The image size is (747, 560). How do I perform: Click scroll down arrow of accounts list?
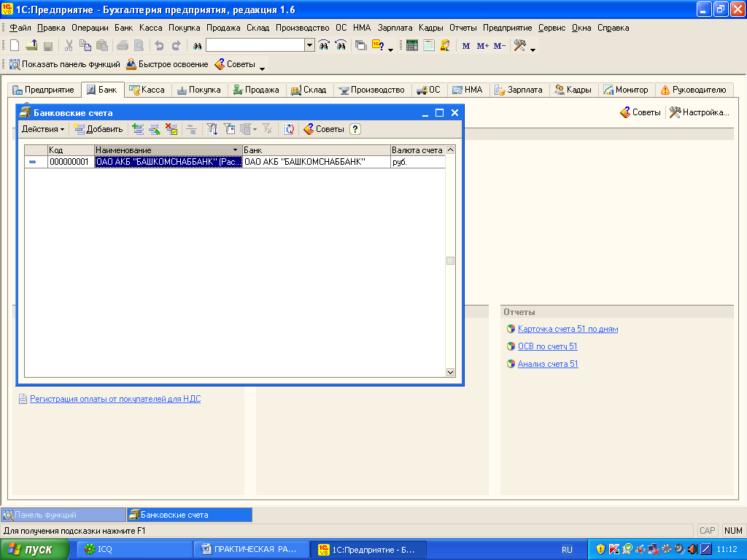pyautogui.click(x=450, y=373)
